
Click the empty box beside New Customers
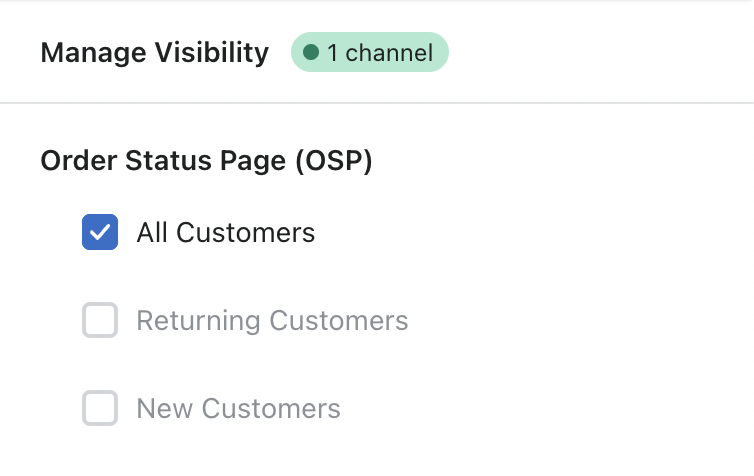pos(100,409)
